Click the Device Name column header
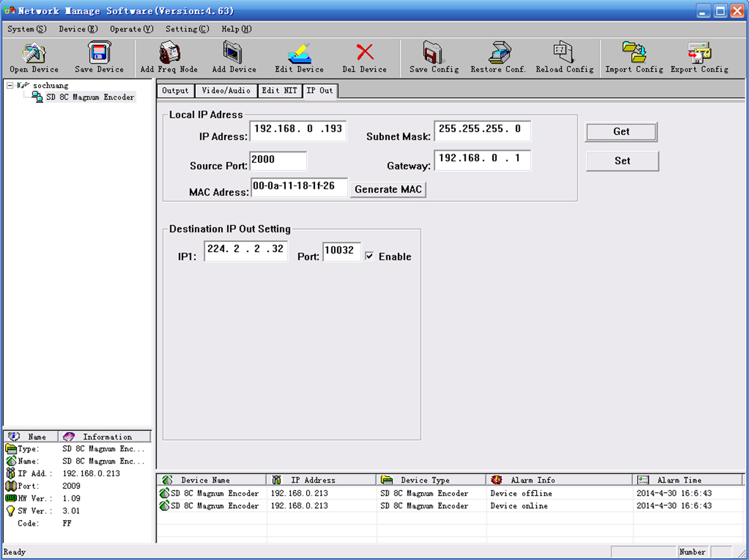Image resolution: width=749 pixels, height=560 pixels. (212, 480)
